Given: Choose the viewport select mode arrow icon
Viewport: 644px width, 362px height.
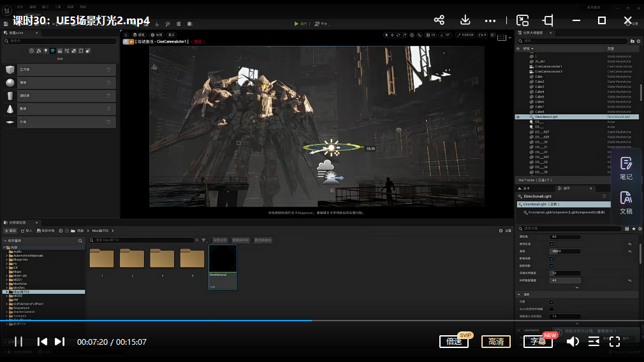Looking at the screenshot, I should point(386,35).
